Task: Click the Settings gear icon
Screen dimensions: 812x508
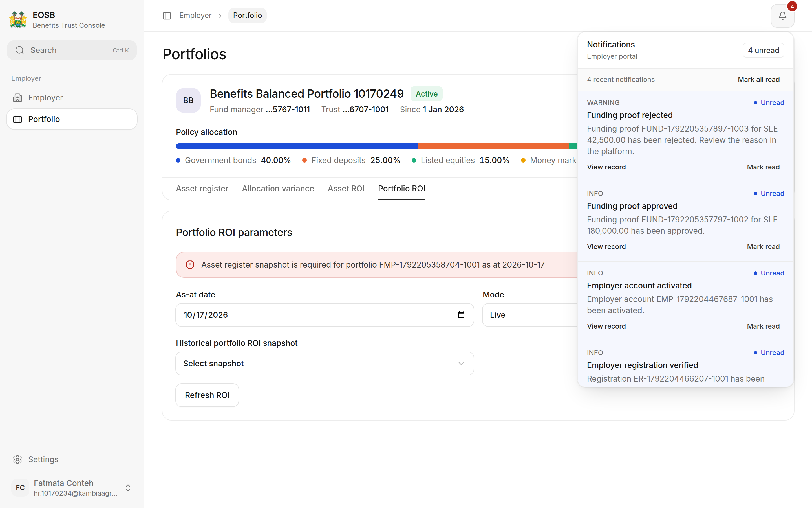Action: (x=17, y=459)
